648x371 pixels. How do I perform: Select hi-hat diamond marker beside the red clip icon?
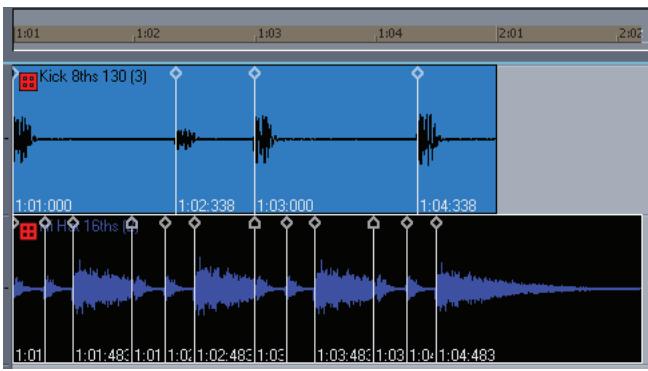coord(45,223)
